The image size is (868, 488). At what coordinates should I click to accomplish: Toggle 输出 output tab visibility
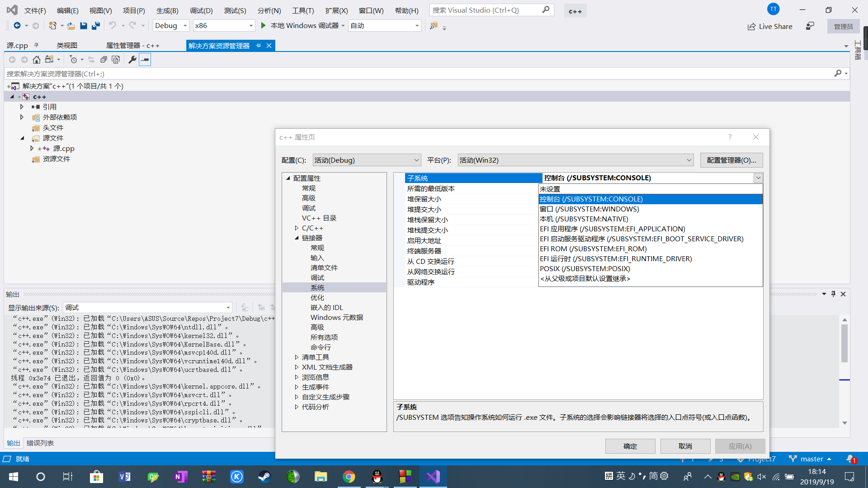tap(13, 443)
